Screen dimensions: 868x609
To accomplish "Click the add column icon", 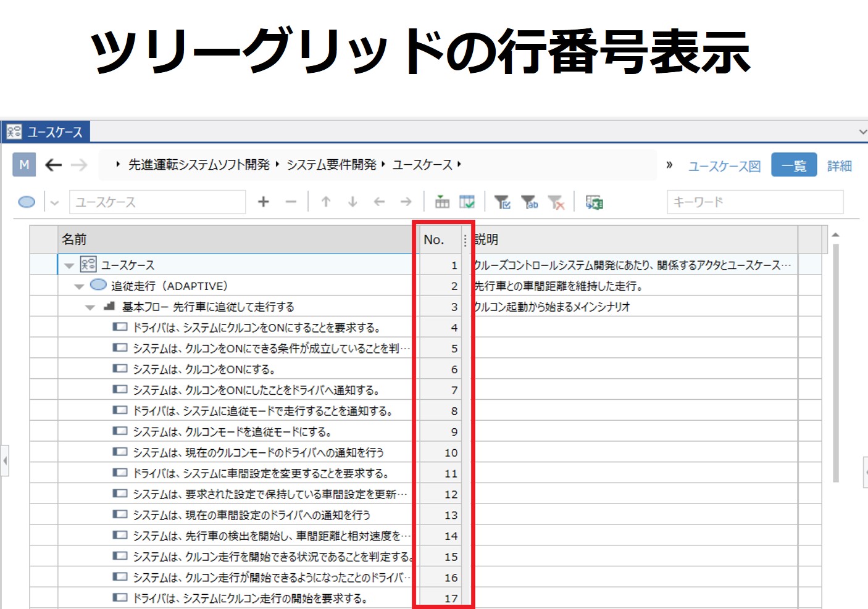I will click(442, 202).
